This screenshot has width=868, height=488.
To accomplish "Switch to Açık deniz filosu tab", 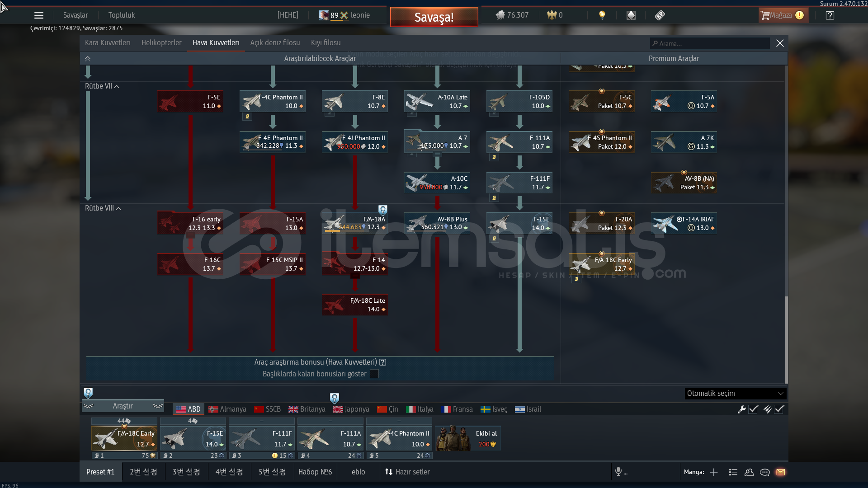I will point(275,43).
